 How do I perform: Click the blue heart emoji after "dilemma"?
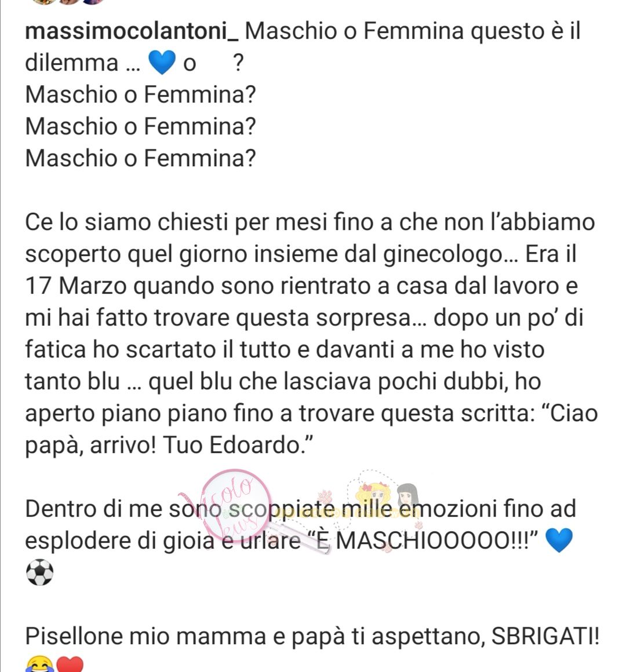162,62
